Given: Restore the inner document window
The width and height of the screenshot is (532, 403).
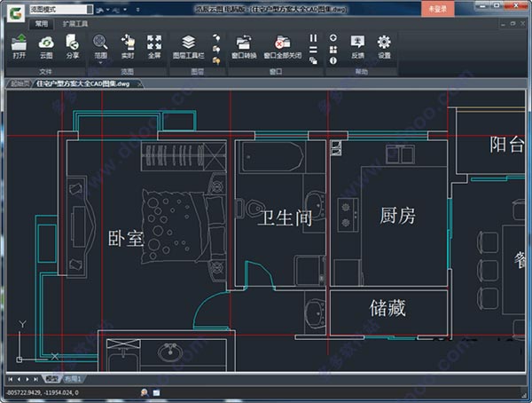Looking at the screenshot, I should pyautogui.click(x=512, y=24).
